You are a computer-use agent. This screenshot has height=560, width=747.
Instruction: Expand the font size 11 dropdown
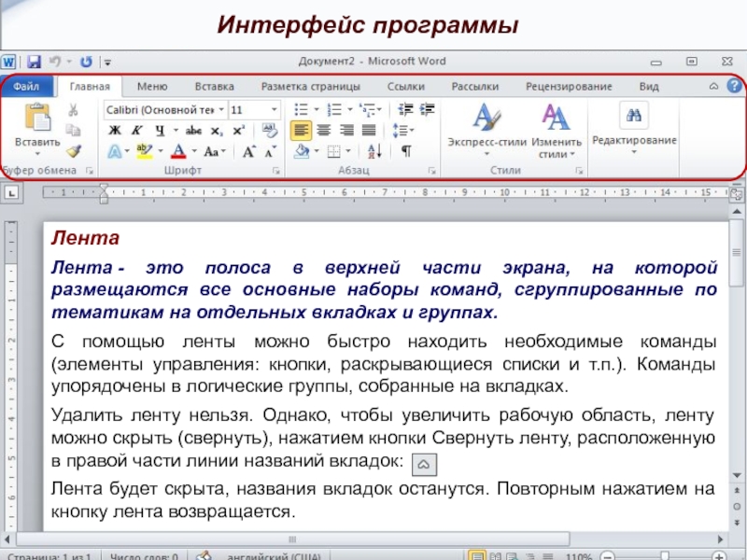click(274, 109)
